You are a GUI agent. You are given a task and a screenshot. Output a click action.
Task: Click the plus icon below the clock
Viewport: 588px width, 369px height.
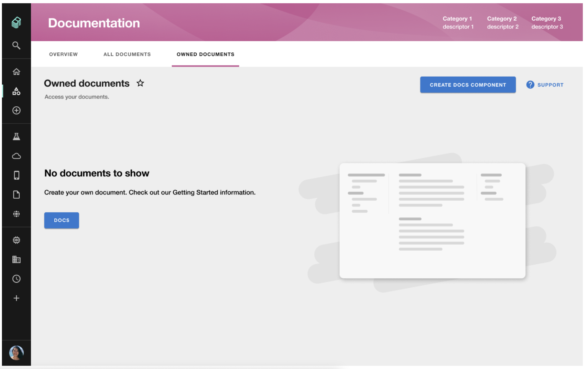pyautogui.click(x=16, y=298)
